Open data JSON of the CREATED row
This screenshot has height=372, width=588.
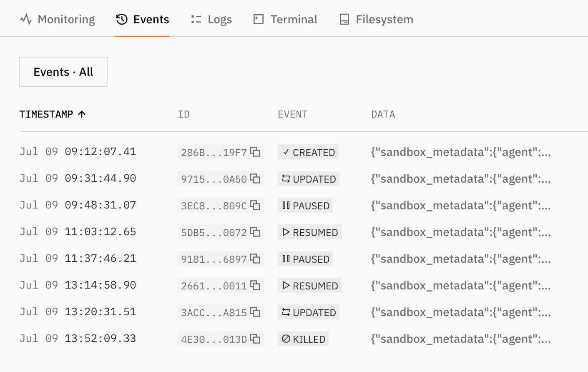(461, 152)
